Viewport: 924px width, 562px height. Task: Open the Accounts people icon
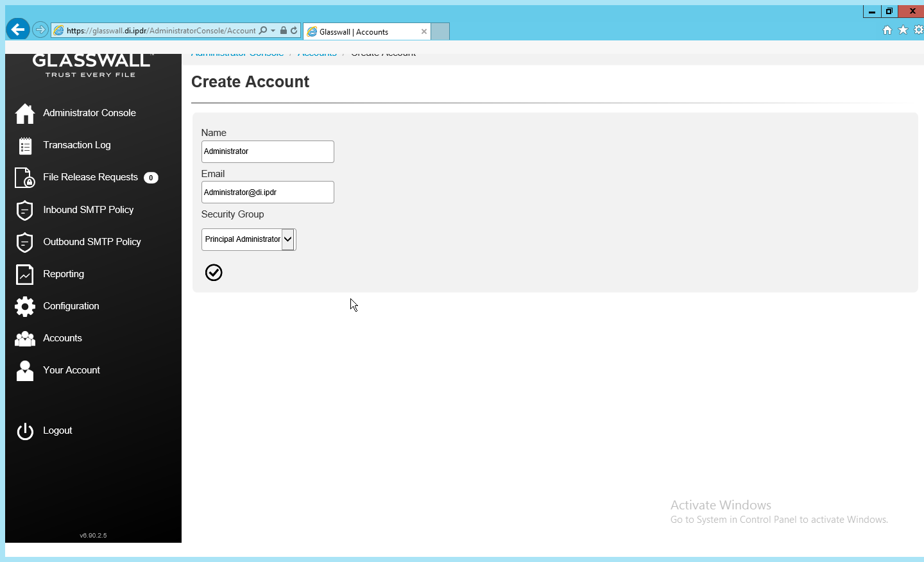coord(25,339)
